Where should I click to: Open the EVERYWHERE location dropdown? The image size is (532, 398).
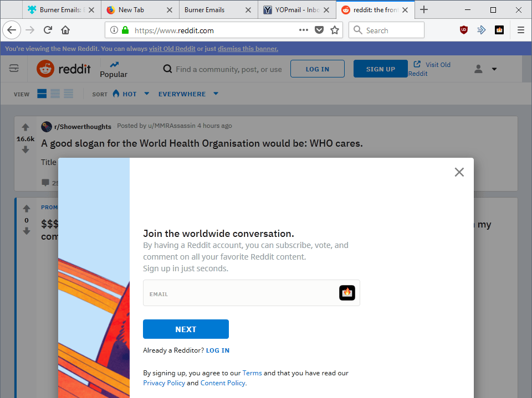point(188,94)
